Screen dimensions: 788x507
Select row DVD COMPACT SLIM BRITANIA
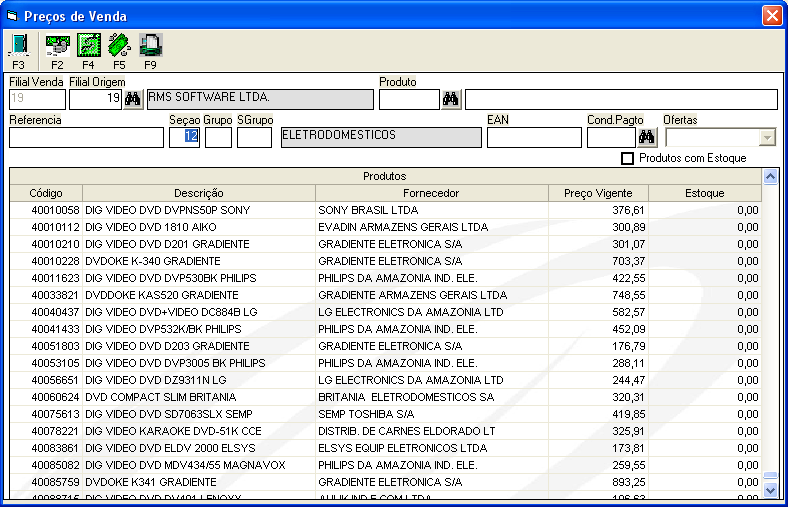(385, 397)
